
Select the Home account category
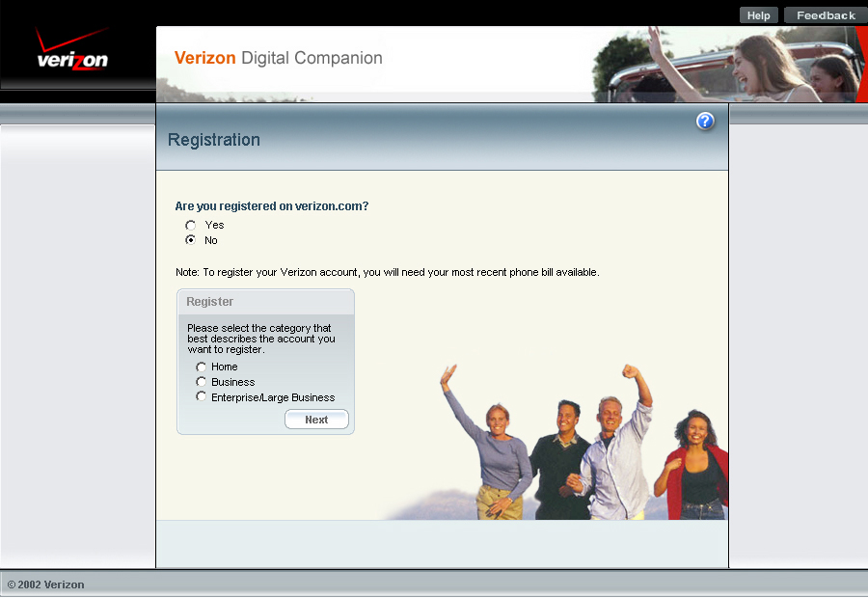click(202, 367)
